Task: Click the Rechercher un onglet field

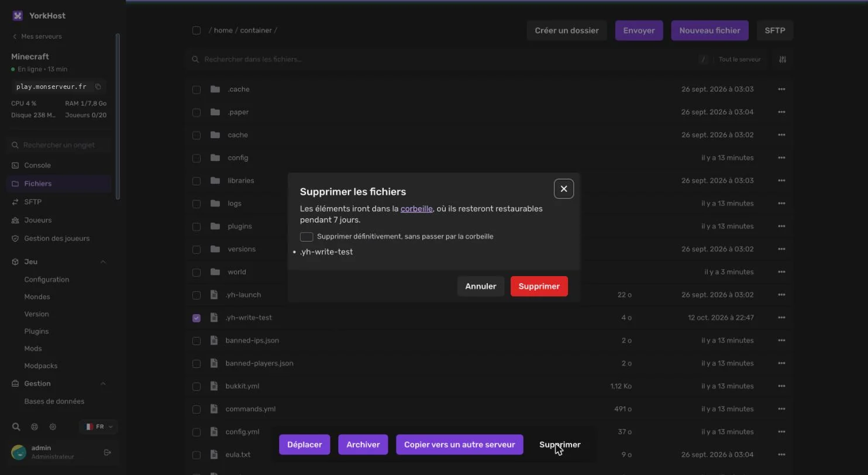Action: (58, 145)
